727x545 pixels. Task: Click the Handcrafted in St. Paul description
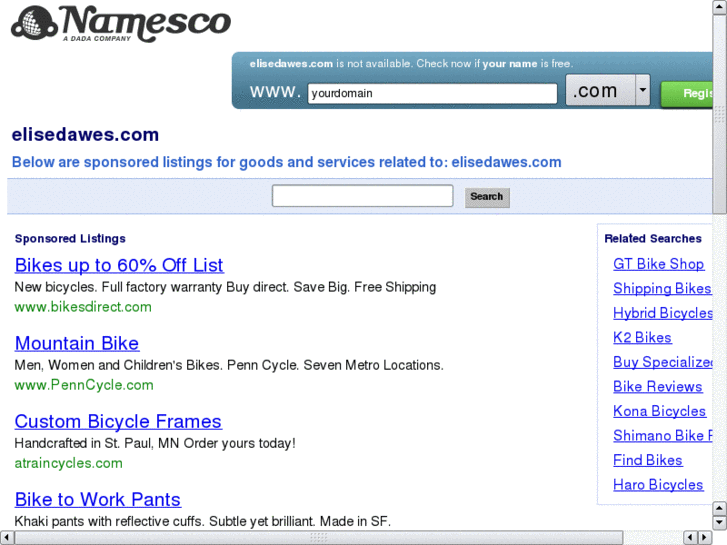pos(155,443)
